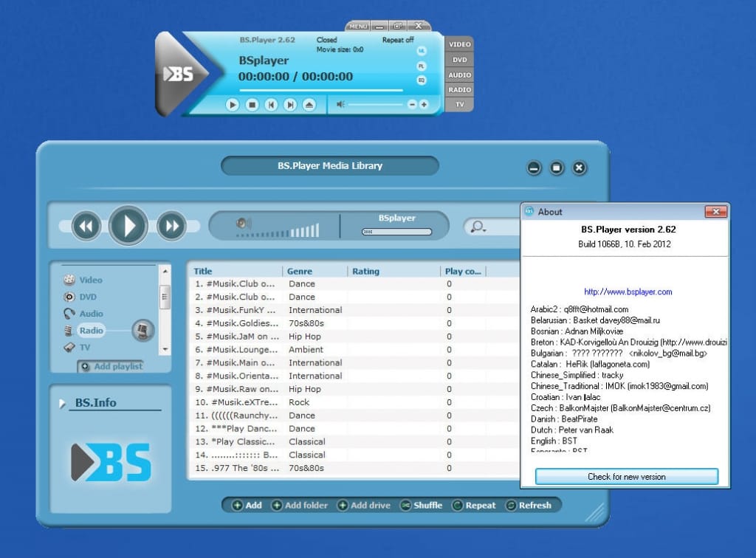Start playback in the BS.Player main window
This screenshot has height=558, width=756.
pos(232,105)
